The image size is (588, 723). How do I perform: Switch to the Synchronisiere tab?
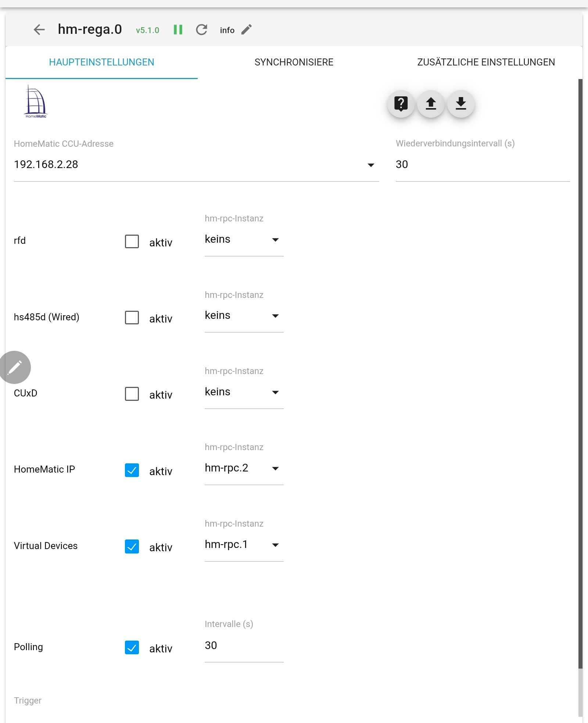coord(294,62)
